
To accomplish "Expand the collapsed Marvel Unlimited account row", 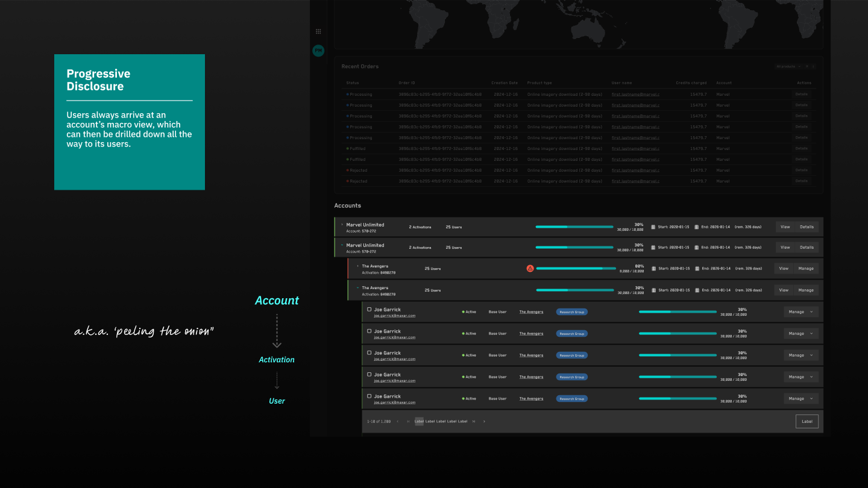I will (x=342, y=225).
